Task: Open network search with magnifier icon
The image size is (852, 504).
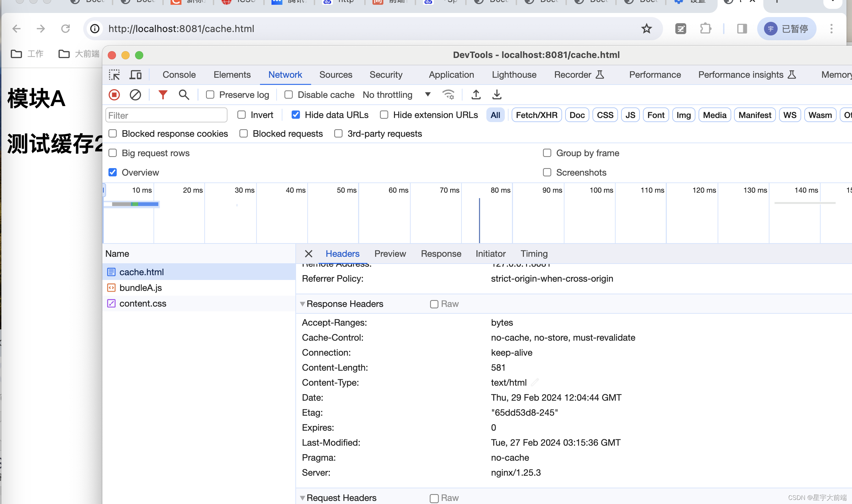Action: tap(184, 95)
